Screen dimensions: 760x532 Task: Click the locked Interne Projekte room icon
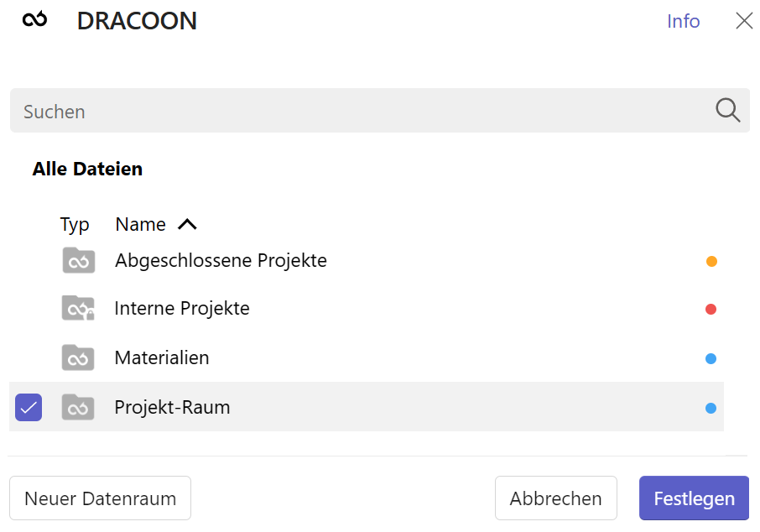[78, 308]
